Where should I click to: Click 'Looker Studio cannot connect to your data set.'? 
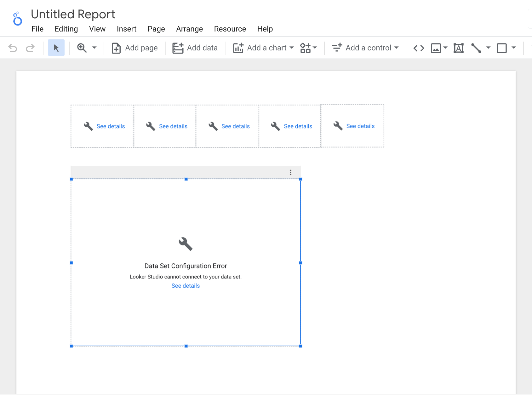pos(186,277)
